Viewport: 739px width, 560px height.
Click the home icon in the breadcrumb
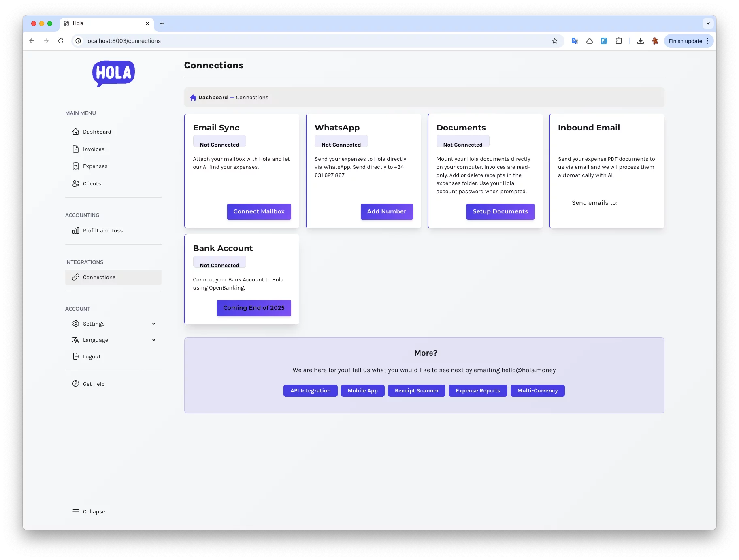click(193, 98)
